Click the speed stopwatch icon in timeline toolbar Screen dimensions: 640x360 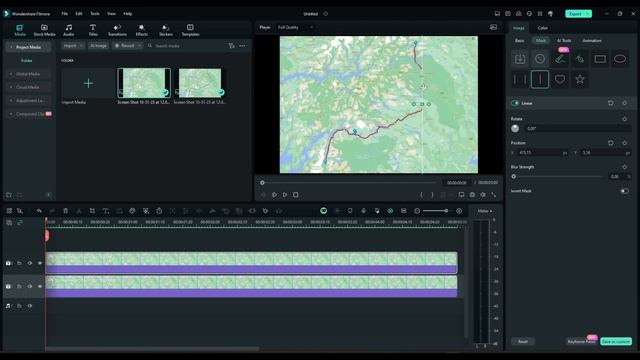pos(159,211)
